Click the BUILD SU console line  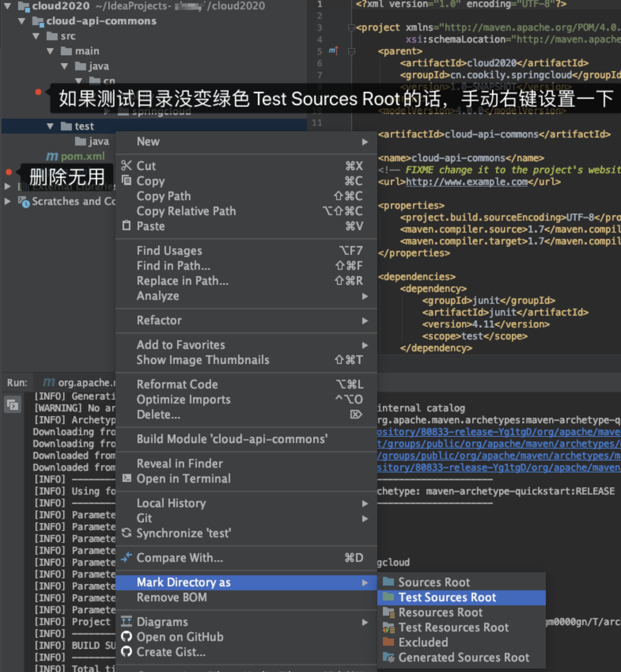[75, 645]
